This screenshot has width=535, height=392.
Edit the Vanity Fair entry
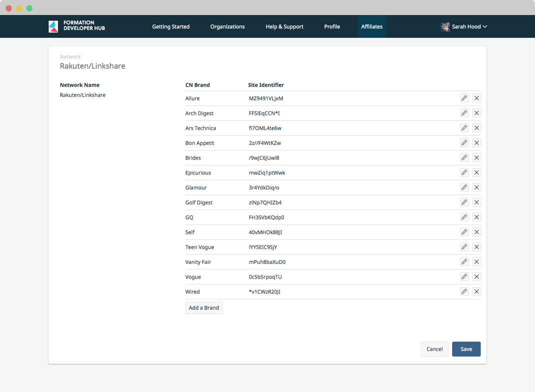pos(464,261)
